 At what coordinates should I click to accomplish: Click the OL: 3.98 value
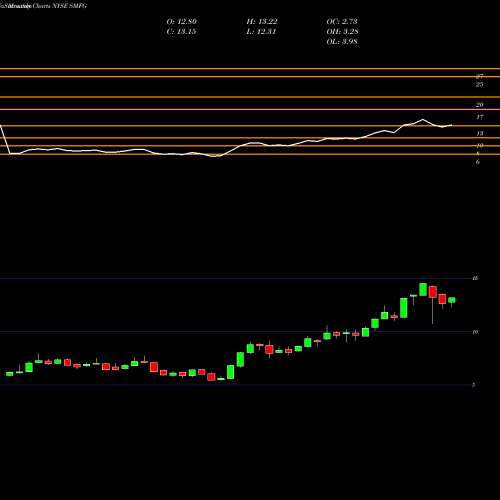[x=342, y=42]
